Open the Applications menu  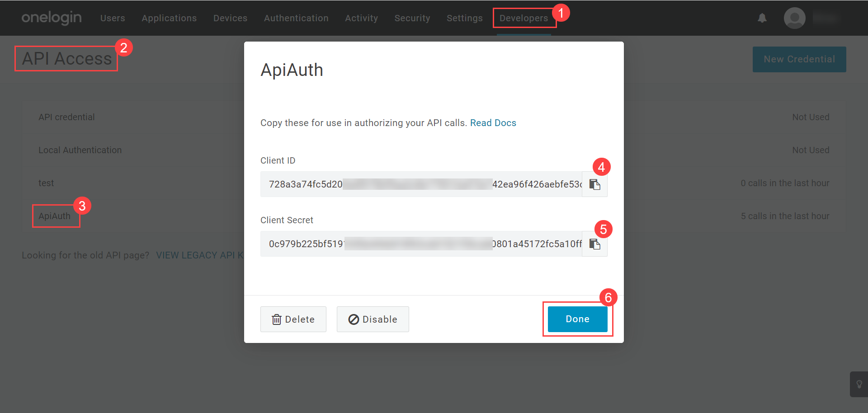169,18
